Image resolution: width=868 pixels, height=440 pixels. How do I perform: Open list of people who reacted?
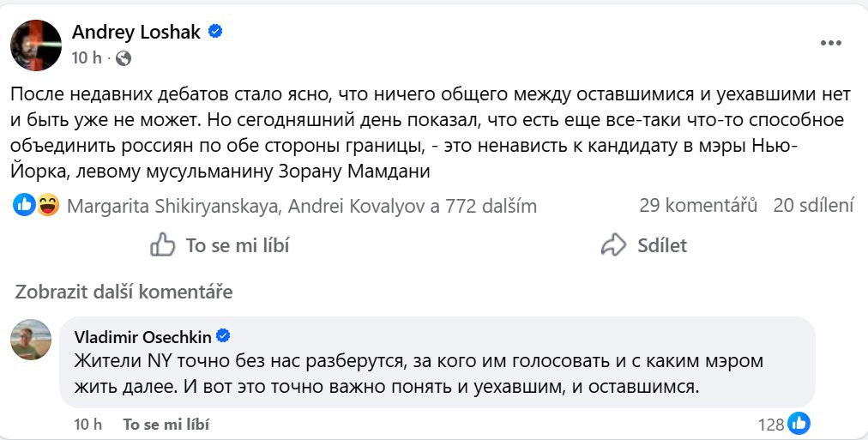click(301, 206)
